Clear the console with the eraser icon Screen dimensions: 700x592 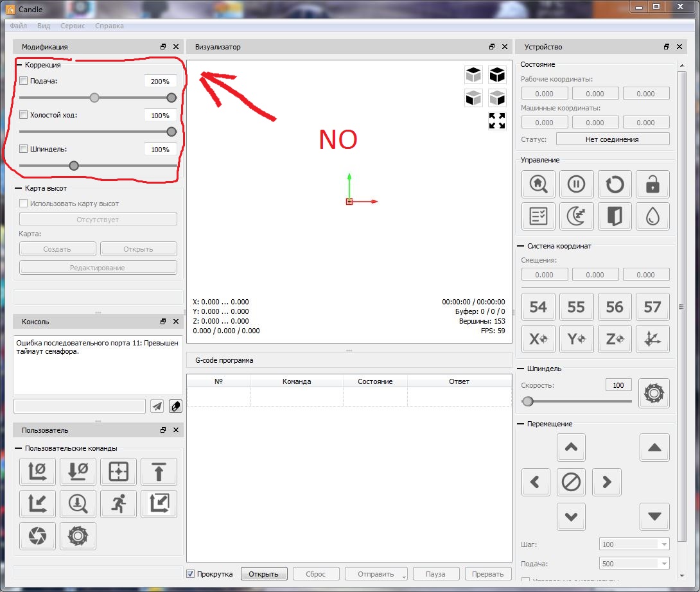point(175,406)
